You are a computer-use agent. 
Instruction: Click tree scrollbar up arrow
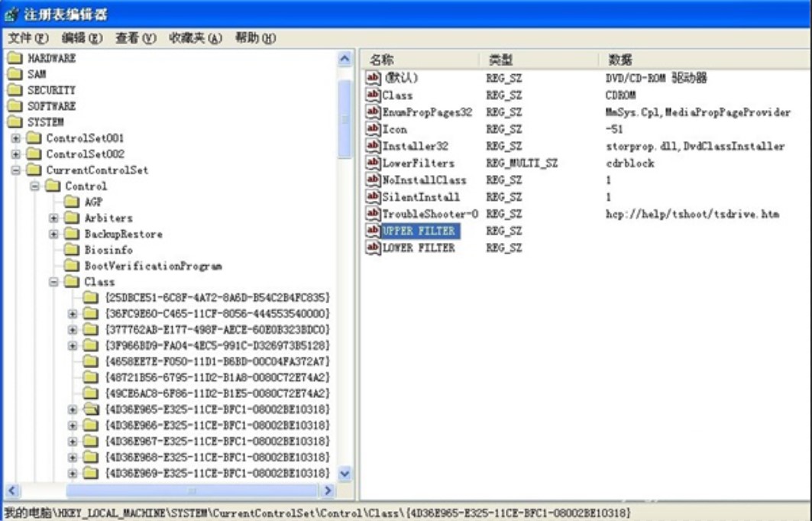tap(345, 59)
